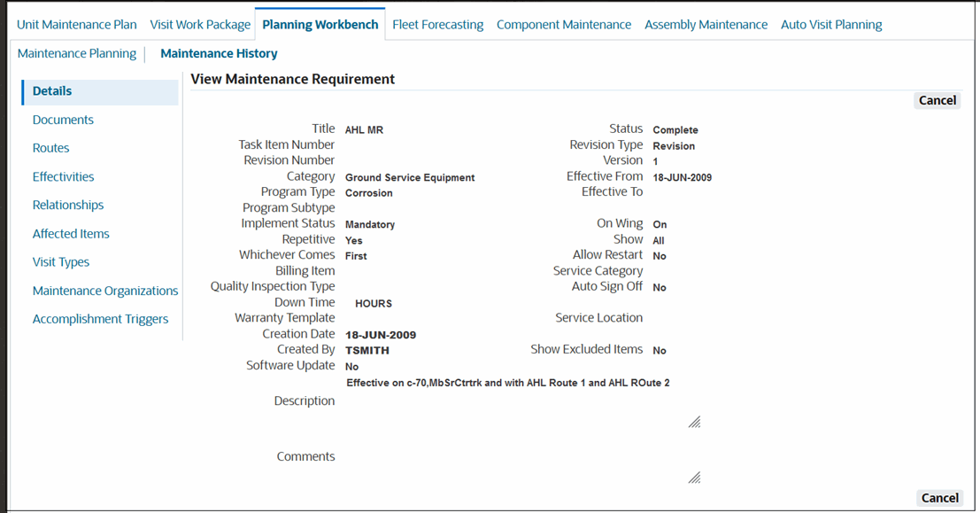Screen dimensions: 980x513
Task: Click the Mandatory implement status value
Action: click(370, 224)
